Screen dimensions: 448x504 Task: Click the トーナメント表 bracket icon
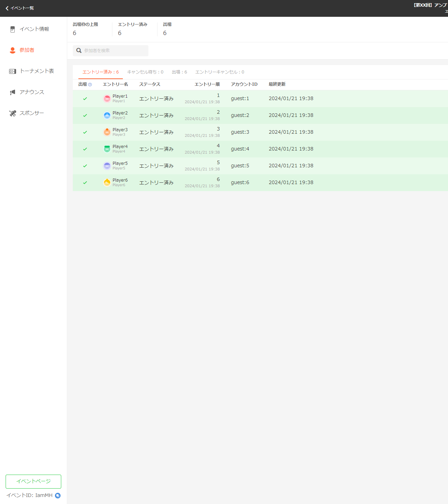[x=13, y=71]
